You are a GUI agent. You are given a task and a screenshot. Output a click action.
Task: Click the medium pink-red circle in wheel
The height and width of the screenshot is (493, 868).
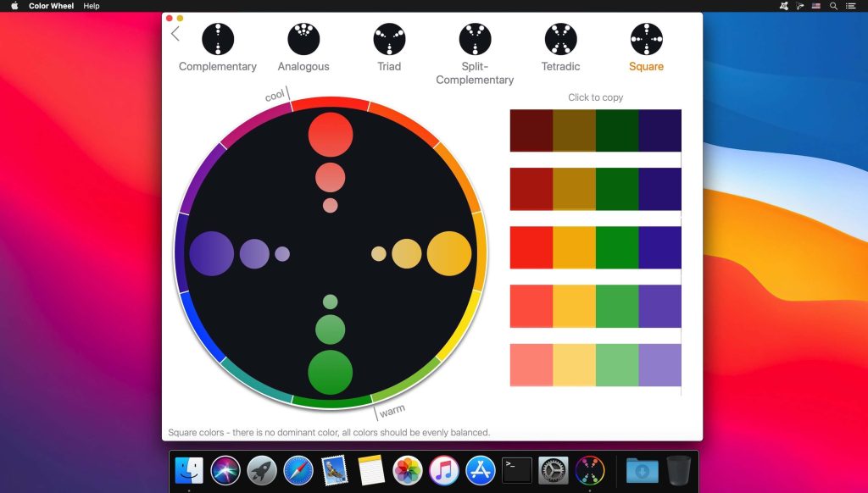331,177
